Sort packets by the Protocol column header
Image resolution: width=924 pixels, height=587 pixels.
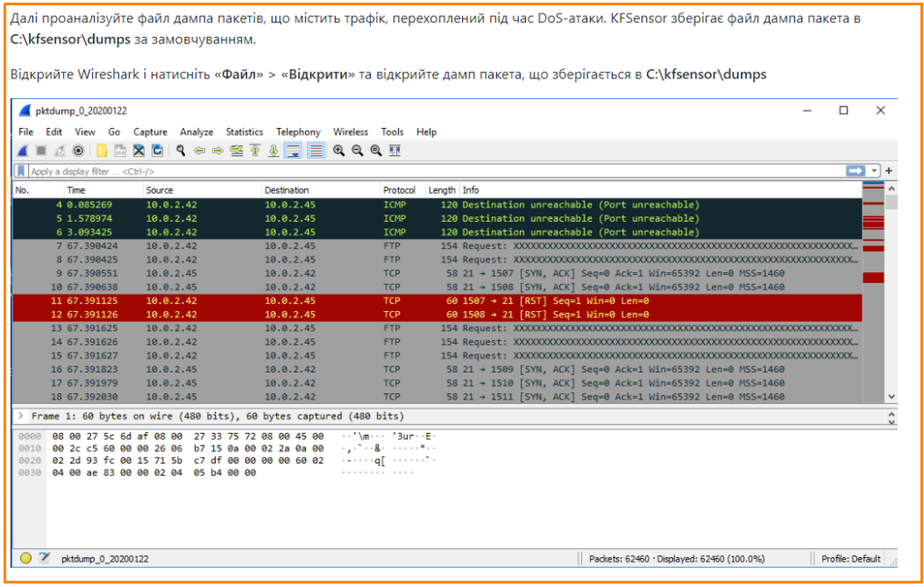[x=402, y=190]
